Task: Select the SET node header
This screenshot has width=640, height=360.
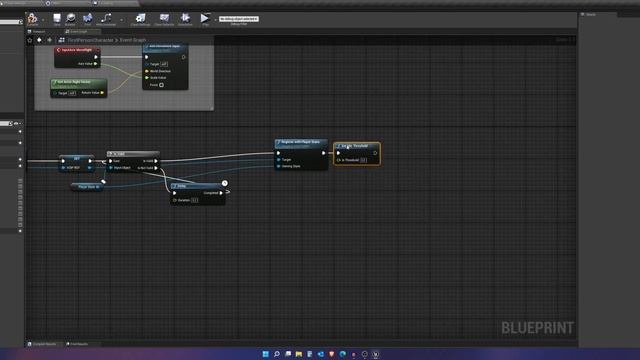Action: (77, 158)
